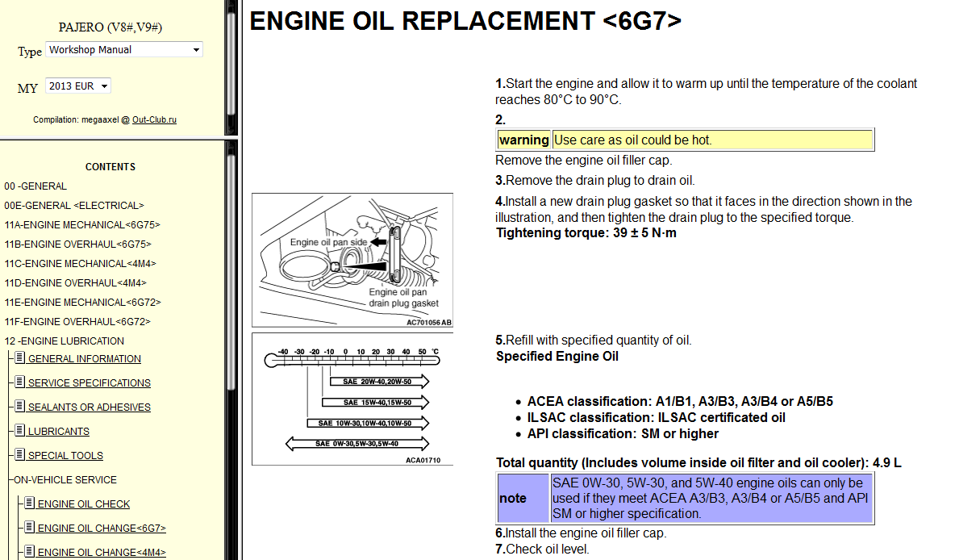Click document icon beside ENGINE OIL CHANGE<6G7>
980x560 pixels.
tap(30, 528)
